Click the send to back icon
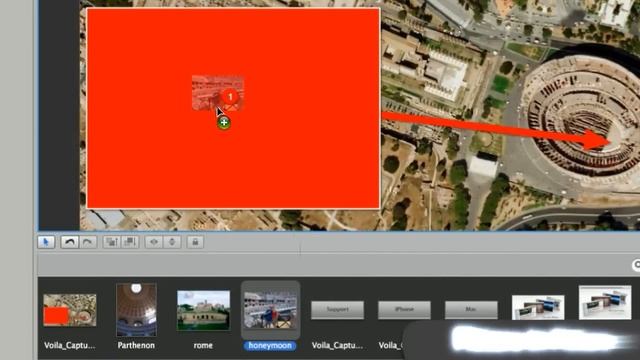Viewport: 640px width, 360px height. point(130,242)
